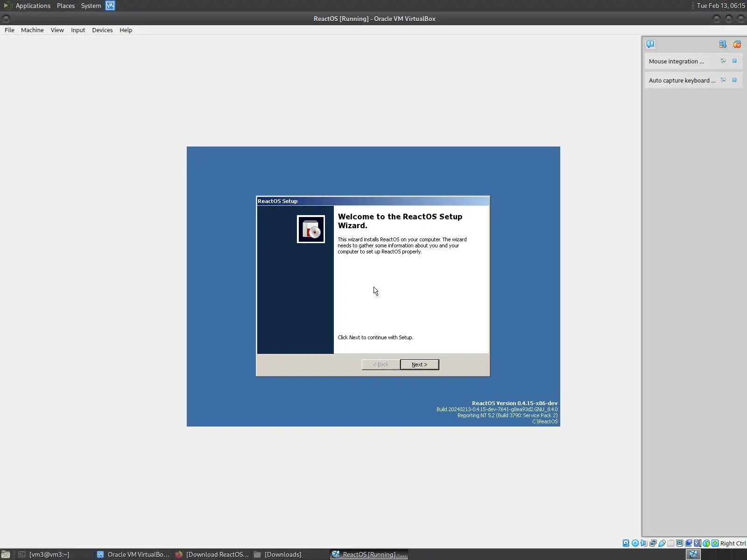Click the recording indicator in status bar
The image size is (747, 560).
tap(688, 543)
